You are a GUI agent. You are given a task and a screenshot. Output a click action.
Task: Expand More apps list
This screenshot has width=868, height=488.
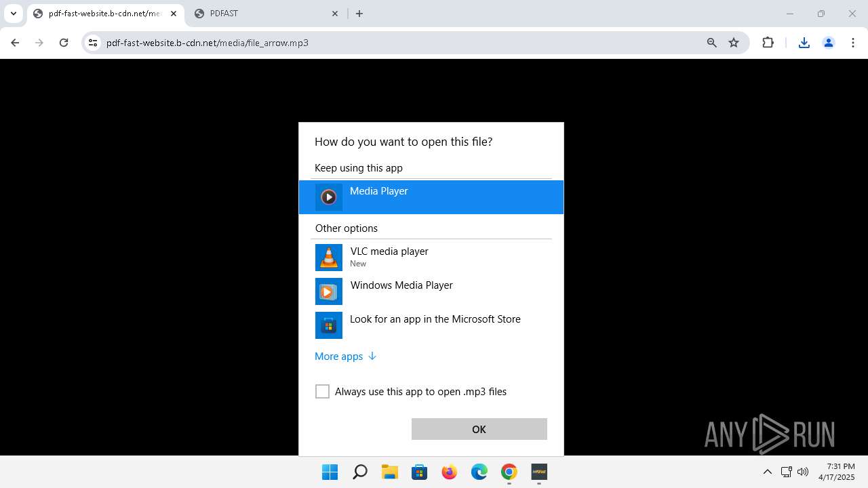pos(345,357)
